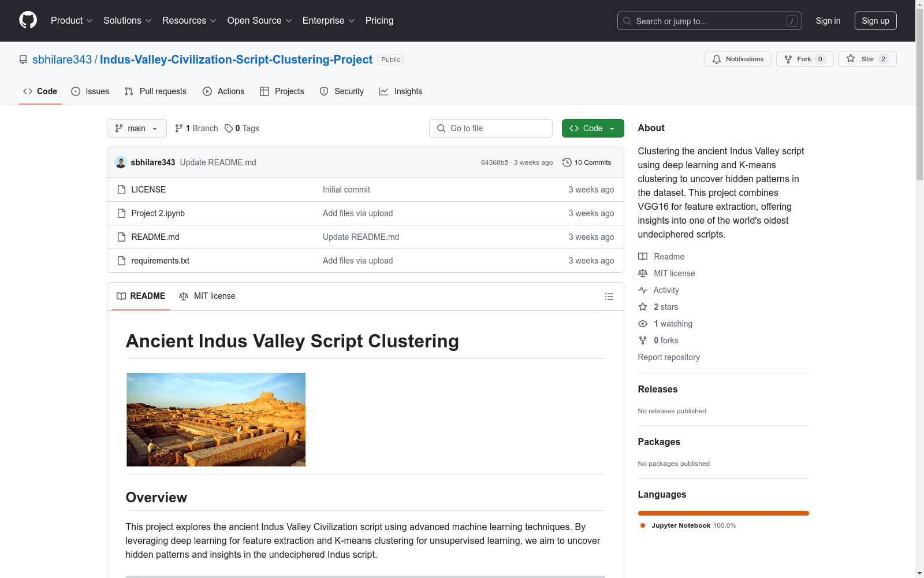The height and width of the screenshot is (578, 924).
Task: Click the fork icon beside 0 forks
Action: 643,340
